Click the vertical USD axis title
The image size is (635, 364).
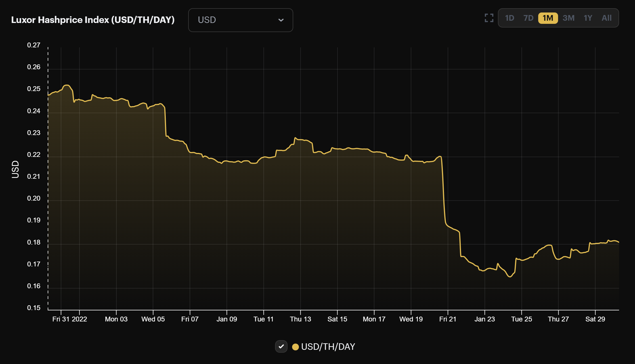point(15,169)
